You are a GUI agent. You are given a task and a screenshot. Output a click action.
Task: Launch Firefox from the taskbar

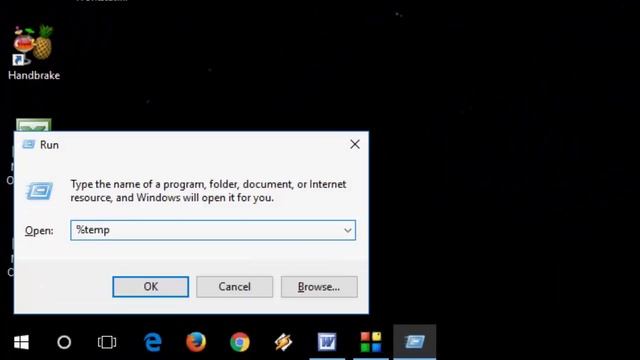(196, 342)
